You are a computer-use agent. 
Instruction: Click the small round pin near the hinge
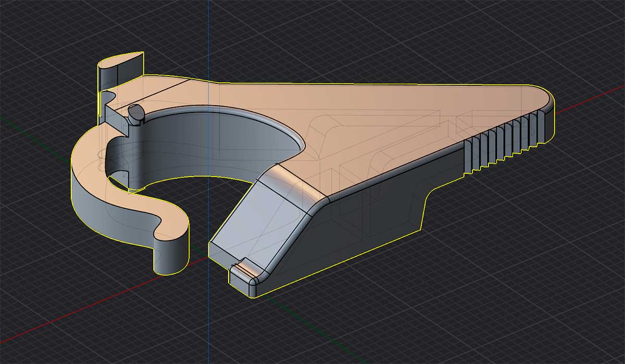click(136, 113)
